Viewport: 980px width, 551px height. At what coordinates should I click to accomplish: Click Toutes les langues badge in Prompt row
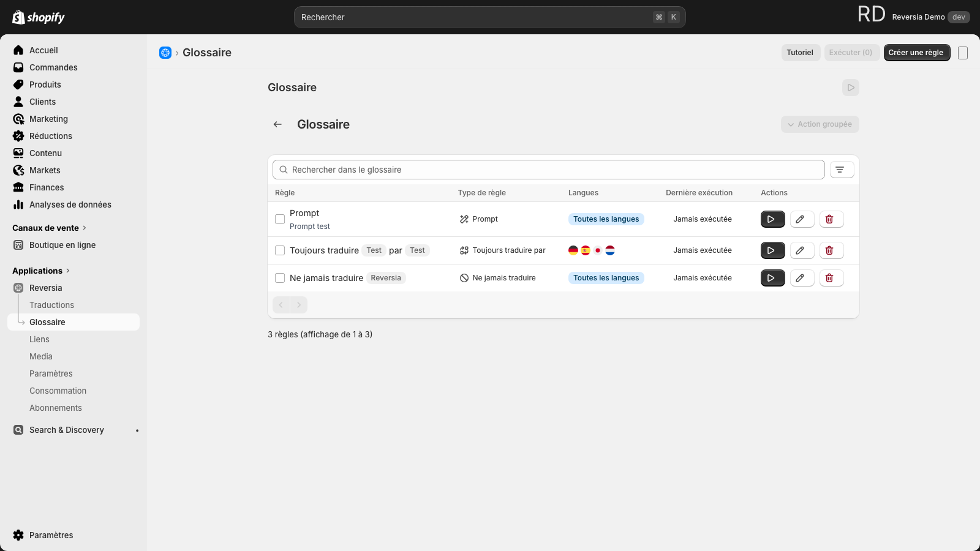pyautogui.click(x=606, y=219)
